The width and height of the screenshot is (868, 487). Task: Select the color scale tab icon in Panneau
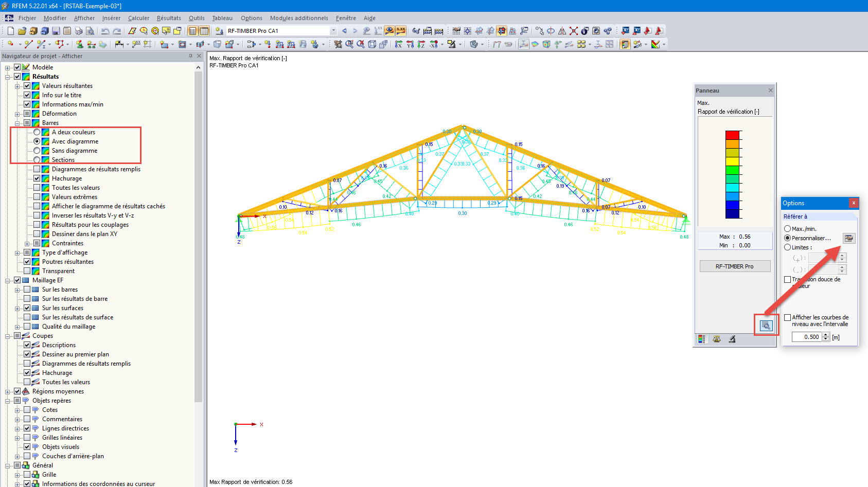coord(701,339)
